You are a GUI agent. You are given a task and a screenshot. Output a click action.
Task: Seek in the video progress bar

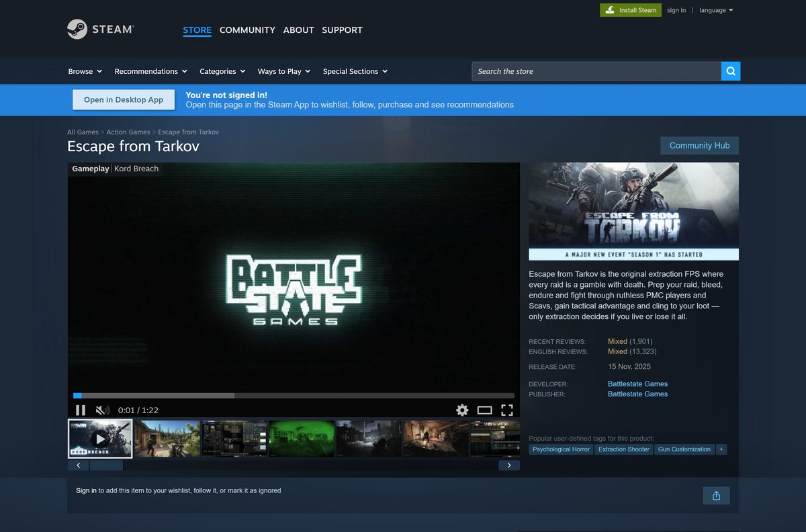[x=294, y=396]
